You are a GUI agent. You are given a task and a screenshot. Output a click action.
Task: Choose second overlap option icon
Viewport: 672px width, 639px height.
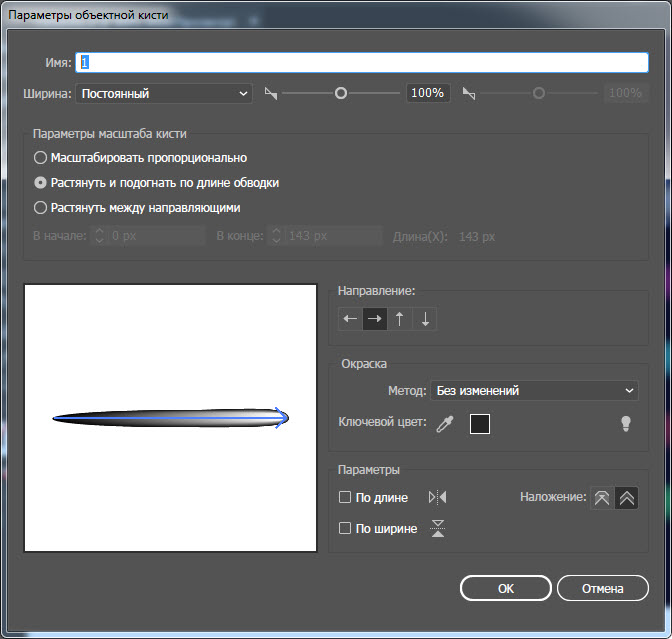pos(627,498)
